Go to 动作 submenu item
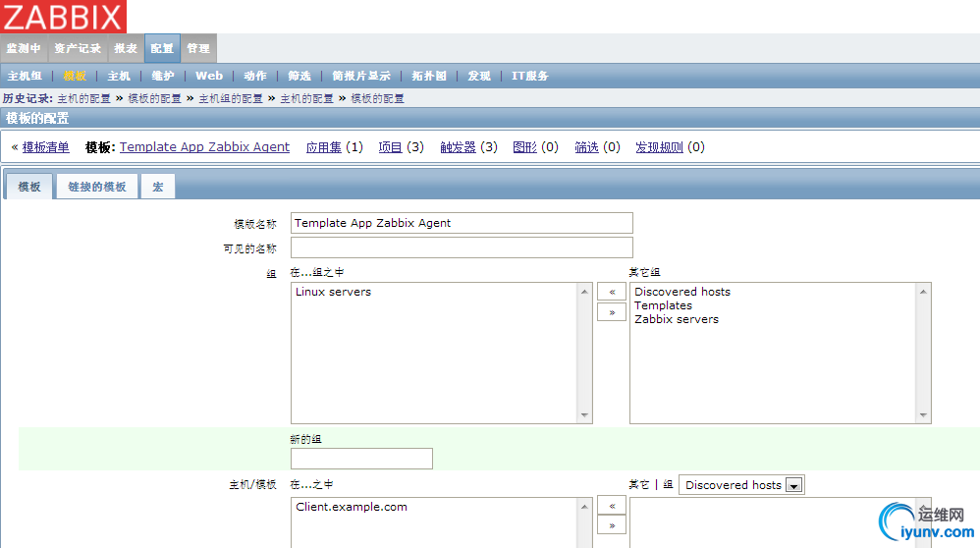The height and width of the screenshot is (548, 980). tap(255, 76)
